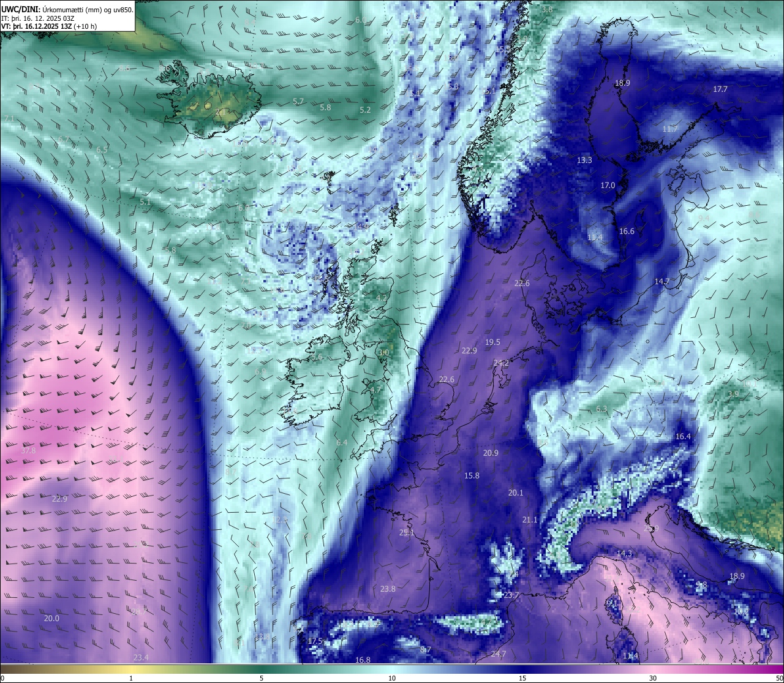The width and height of the screenshot is (784, 683).
Task: Click the 6.5 value label
Action: pyautogui.click(x=102, y=149)
